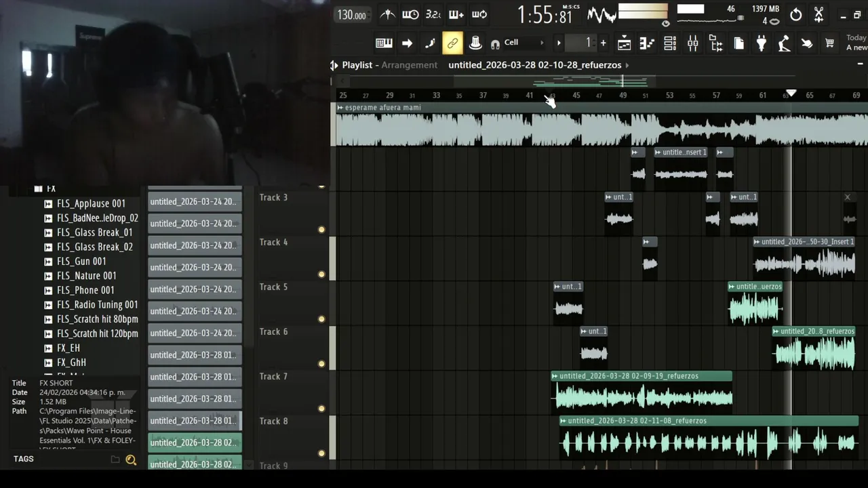Open untitled_2026-03-28 02-09-19_refuerzos clip menu on Track 7
The image size is (868, 488).
coord(555,376)
